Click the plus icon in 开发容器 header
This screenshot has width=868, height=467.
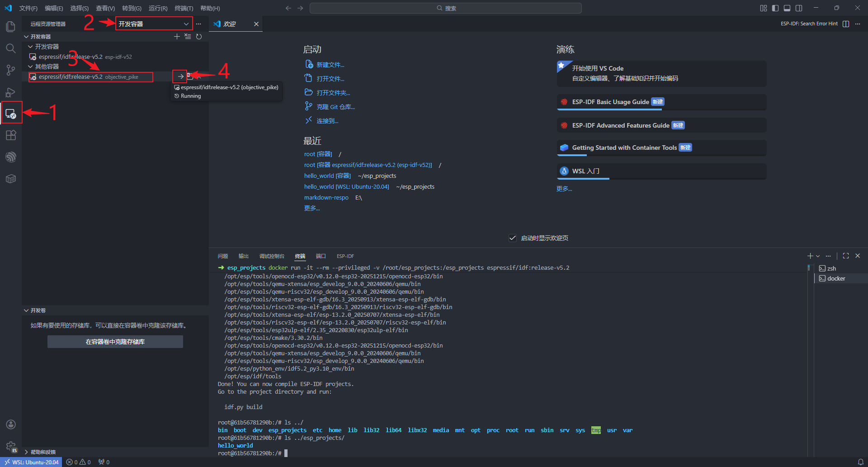pos(177,37)
